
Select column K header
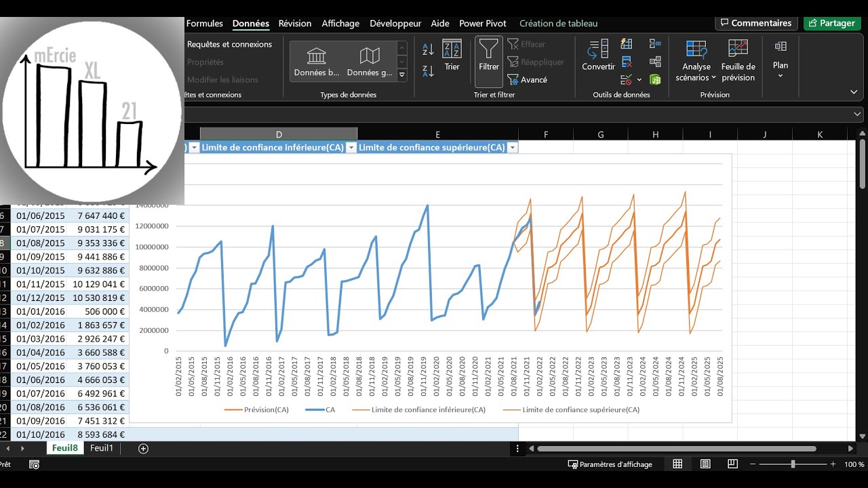820,134
